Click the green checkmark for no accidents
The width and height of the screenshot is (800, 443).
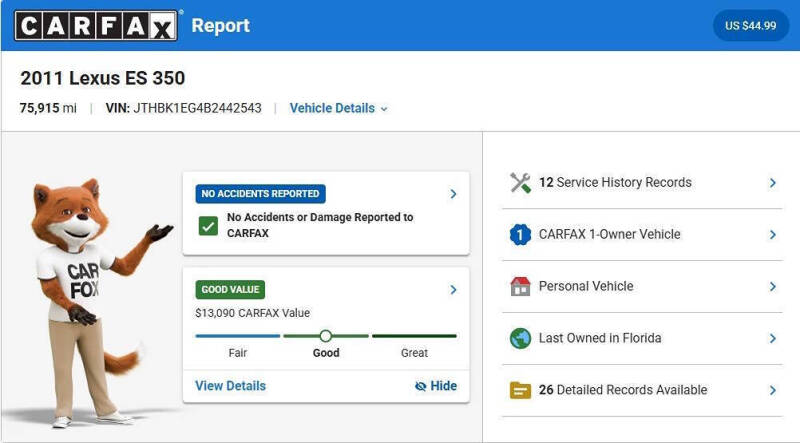tap(208, 226)
